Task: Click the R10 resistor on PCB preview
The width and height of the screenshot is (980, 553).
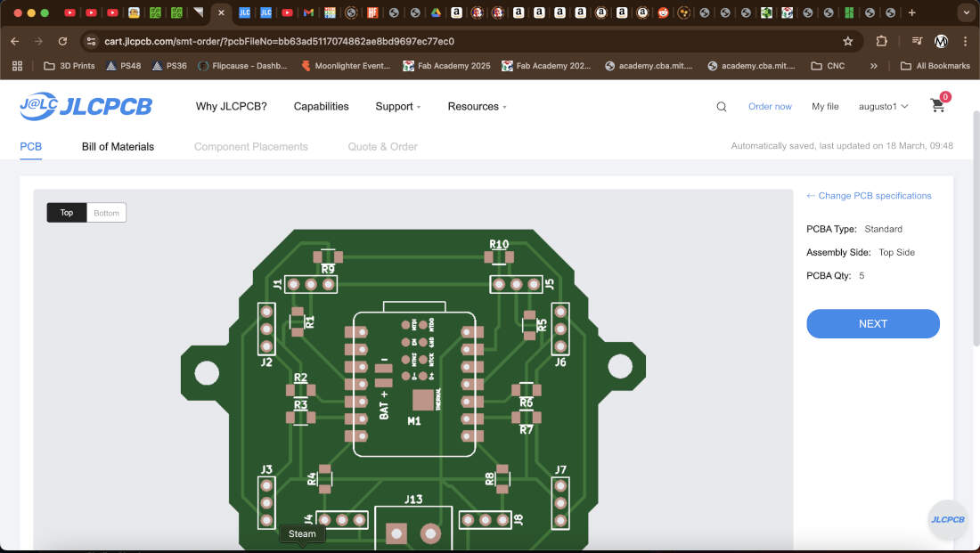Action: pos(499,252)
